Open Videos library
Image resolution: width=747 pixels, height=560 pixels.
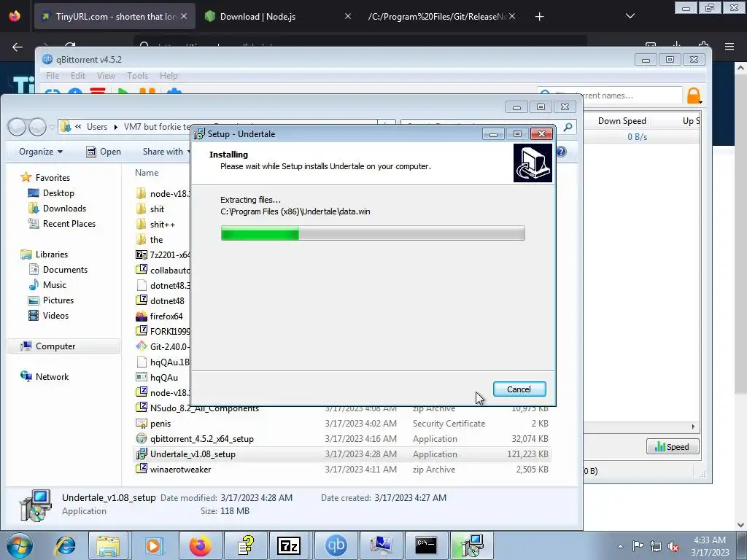point(55,315)
